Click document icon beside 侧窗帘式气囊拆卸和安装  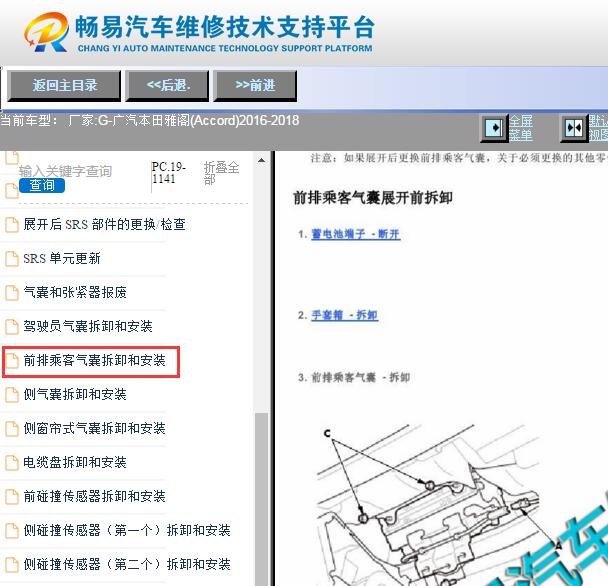[x=12, y=429]
